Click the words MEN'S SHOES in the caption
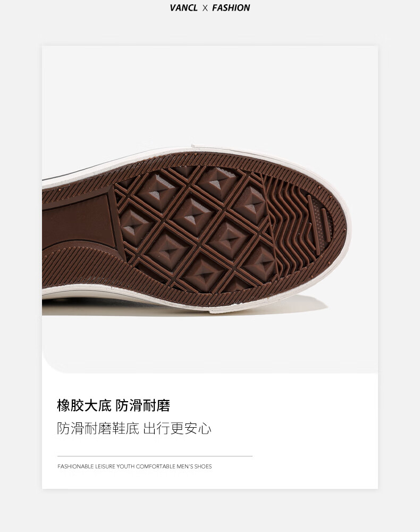Viewport: 420px width, 532px height. pos(194,467)
